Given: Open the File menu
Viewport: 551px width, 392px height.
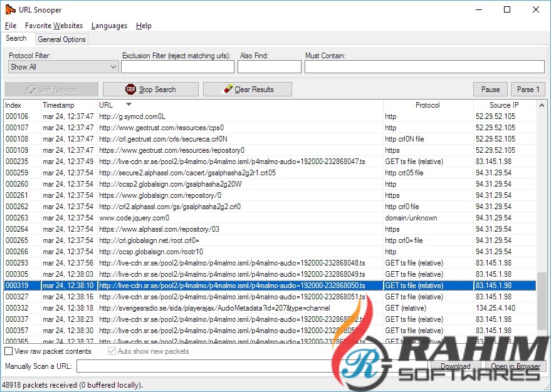Looking at the screenshot, I should (x=11, y=26).
